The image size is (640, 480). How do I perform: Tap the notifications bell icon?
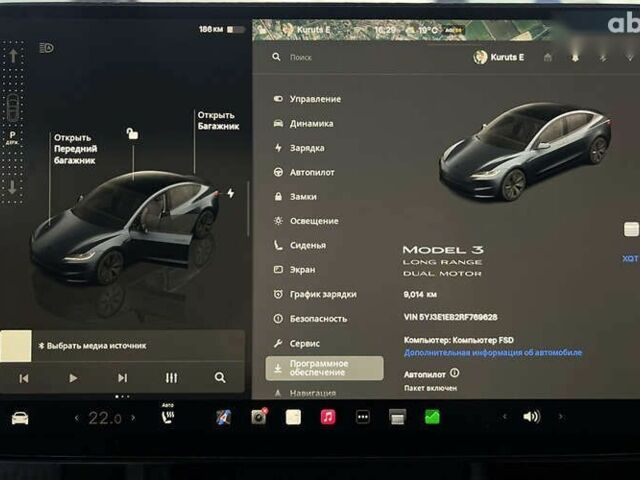tap(575, 58)
